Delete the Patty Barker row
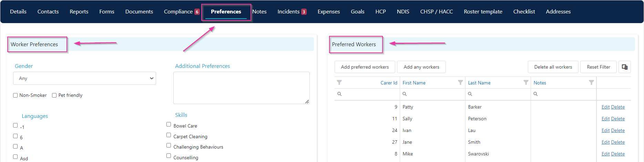Image resolution: width=644 pixels, height=162 pixels. click(x=618, y=107)
